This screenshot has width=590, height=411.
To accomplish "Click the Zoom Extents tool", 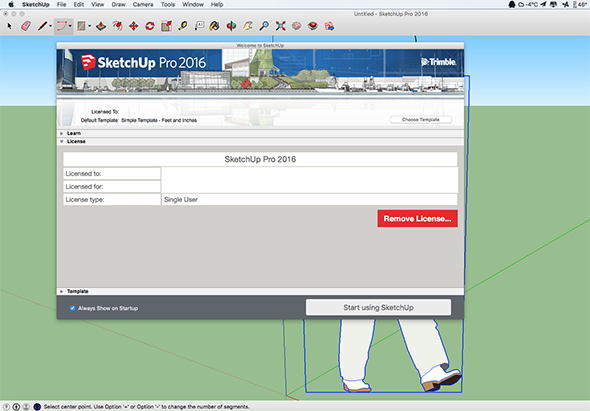I will pos(280,26).
